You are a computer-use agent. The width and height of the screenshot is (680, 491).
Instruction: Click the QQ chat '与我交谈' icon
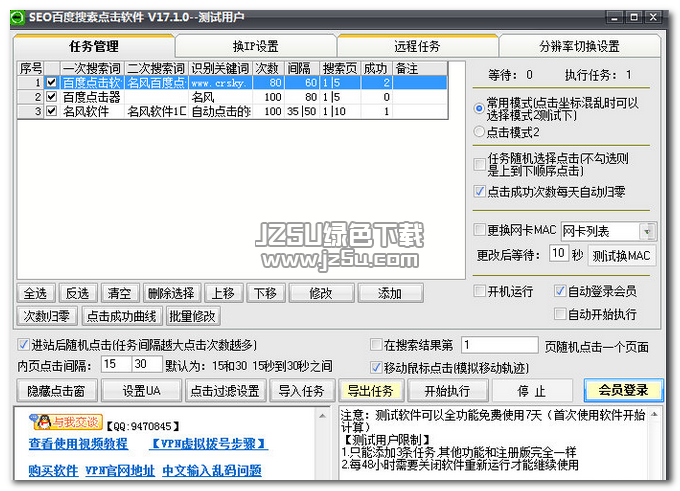click(66, 422)
